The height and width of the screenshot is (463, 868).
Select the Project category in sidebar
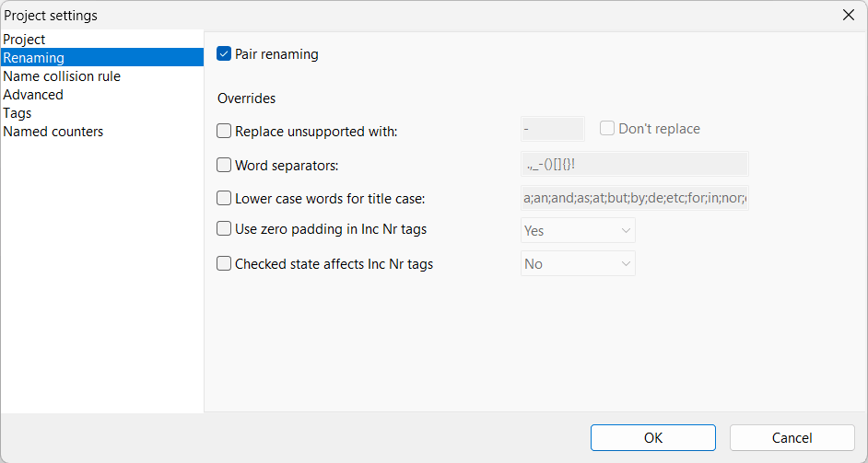click(102, 40)
